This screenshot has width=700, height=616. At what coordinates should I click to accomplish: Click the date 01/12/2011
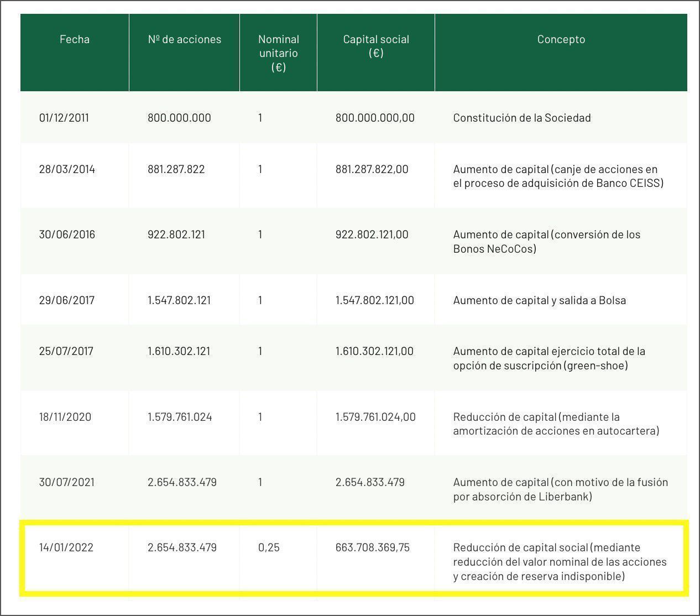pyautogui.click(x=64, y=118)
